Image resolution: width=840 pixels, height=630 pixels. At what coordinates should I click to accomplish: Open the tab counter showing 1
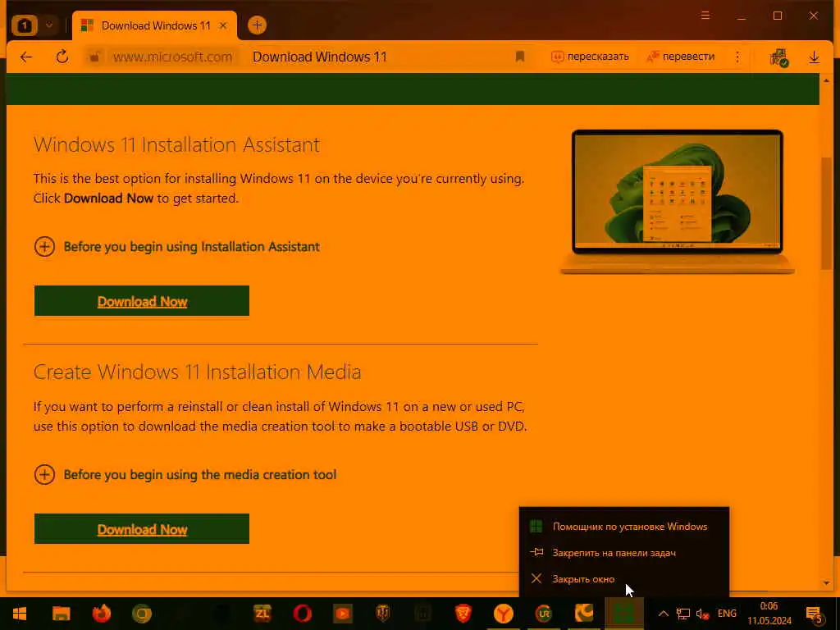tap(25, 25)
